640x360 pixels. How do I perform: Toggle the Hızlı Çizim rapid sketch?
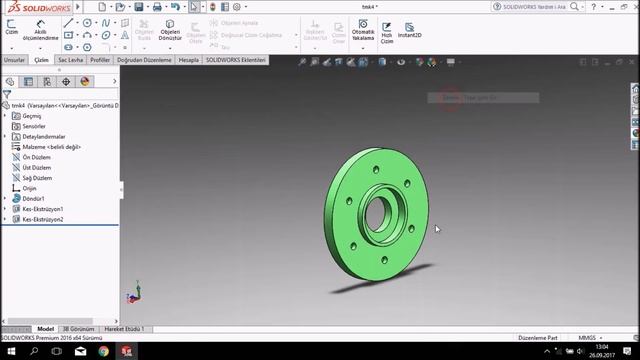coord(387,33)
